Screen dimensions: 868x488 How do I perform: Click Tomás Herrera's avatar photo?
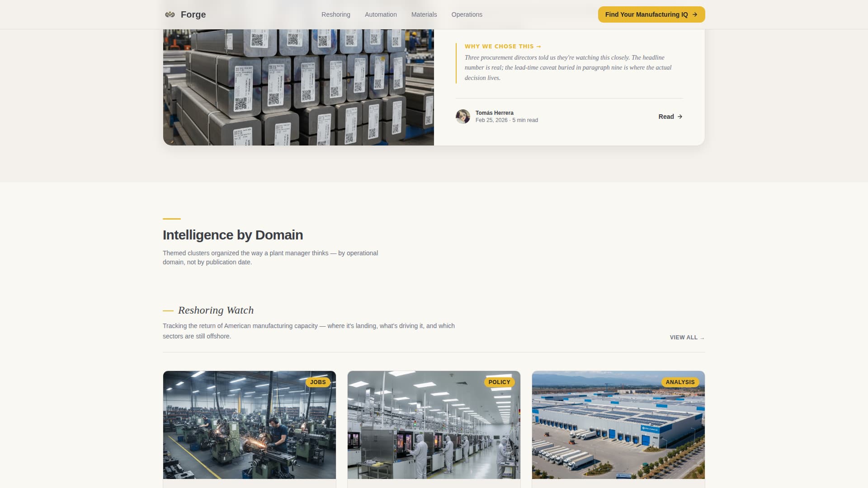463,117
